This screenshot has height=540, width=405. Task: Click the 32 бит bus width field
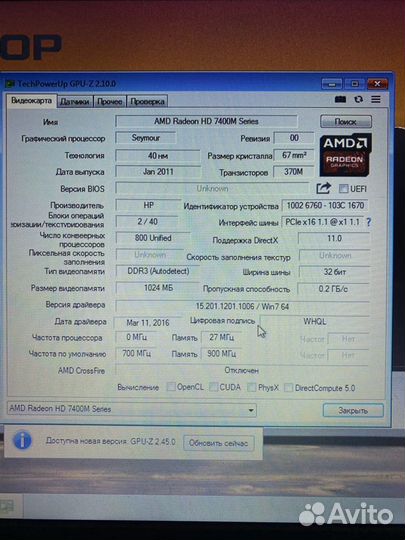tap(334, 272)
